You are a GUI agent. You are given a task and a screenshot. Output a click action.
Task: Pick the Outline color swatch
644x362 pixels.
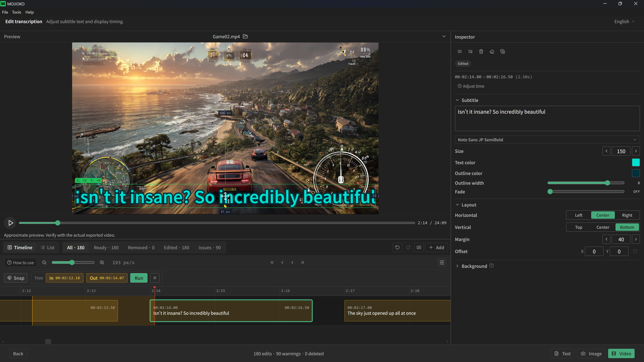pos(636,173)
